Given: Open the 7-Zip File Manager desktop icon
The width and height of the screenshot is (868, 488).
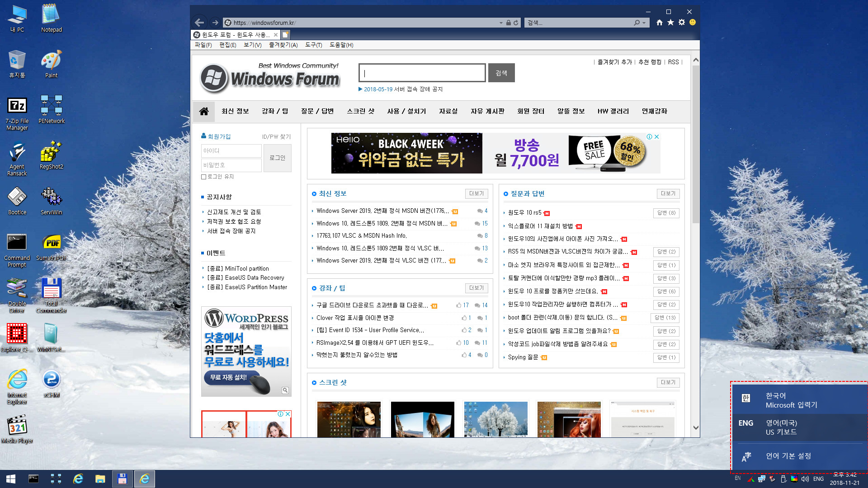Looking at the screenshot, I should 17,113.
